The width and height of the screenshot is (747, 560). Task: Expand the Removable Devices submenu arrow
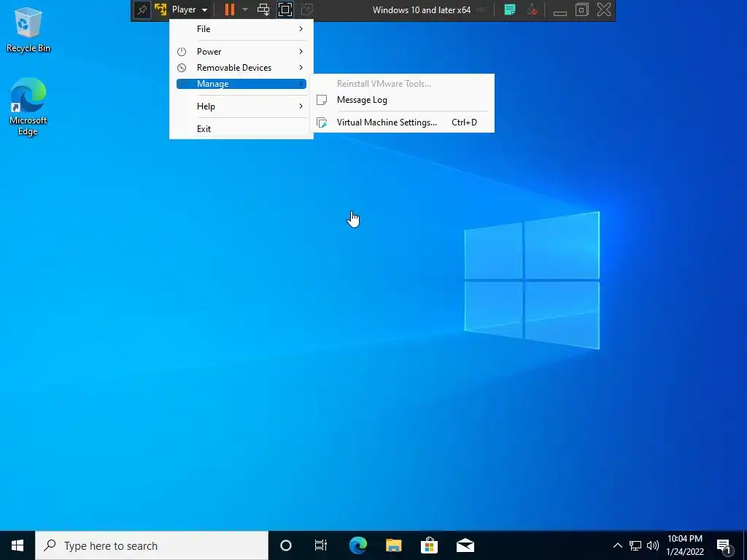[x=301, y=68]
